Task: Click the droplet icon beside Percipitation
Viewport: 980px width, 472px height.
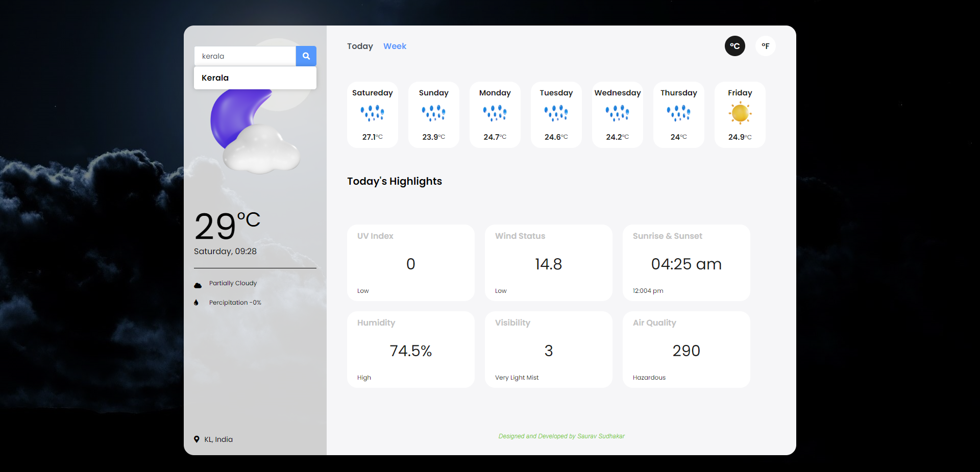Action: 196,303
